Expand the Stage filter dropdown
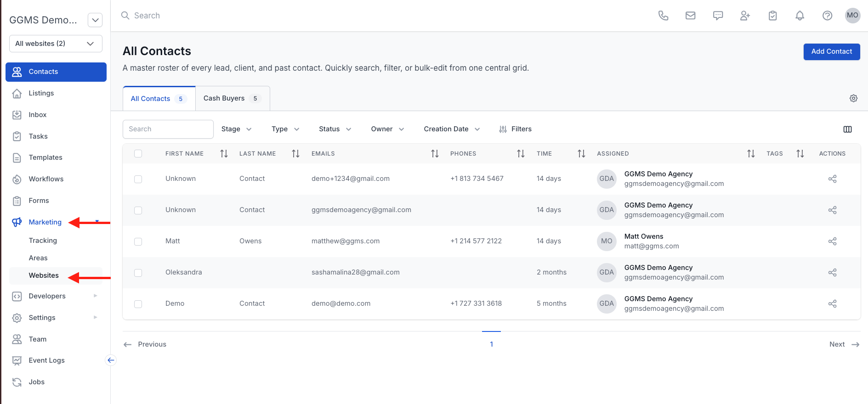The width and height of the screenshot is (868, 404). coord(236,129)
